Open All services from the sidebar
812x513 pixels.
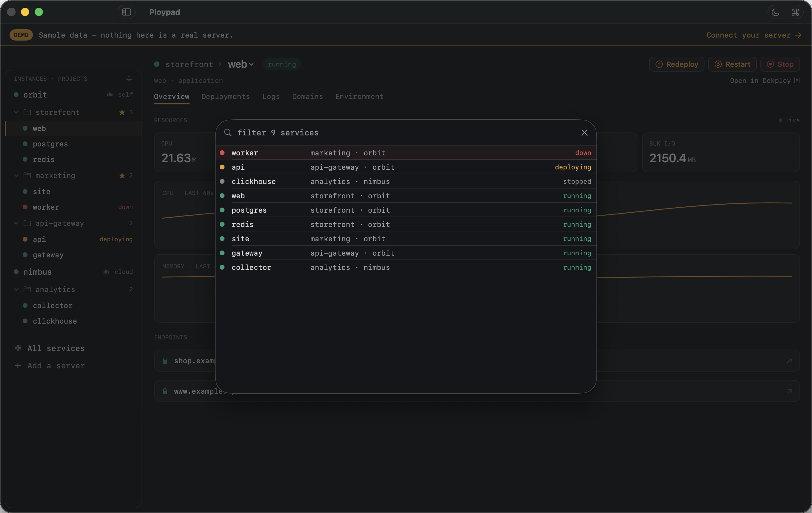click(x=50, y=348)
